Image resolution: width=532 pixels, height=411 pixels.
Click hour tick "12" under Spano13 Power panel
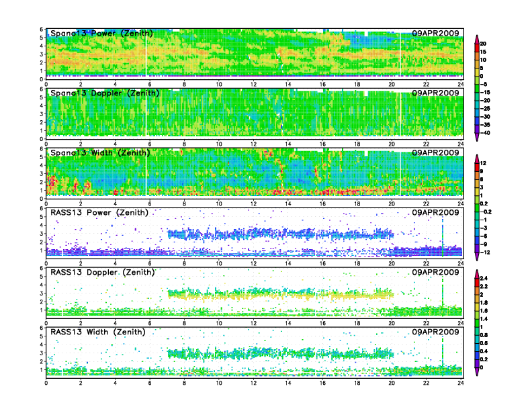pyautogui.click(x=253, y=85)
